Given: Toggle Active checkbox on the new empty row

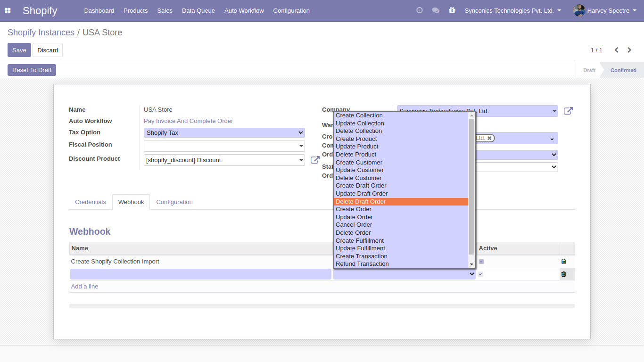Looking at the screenshot, I should pos(480,274).
